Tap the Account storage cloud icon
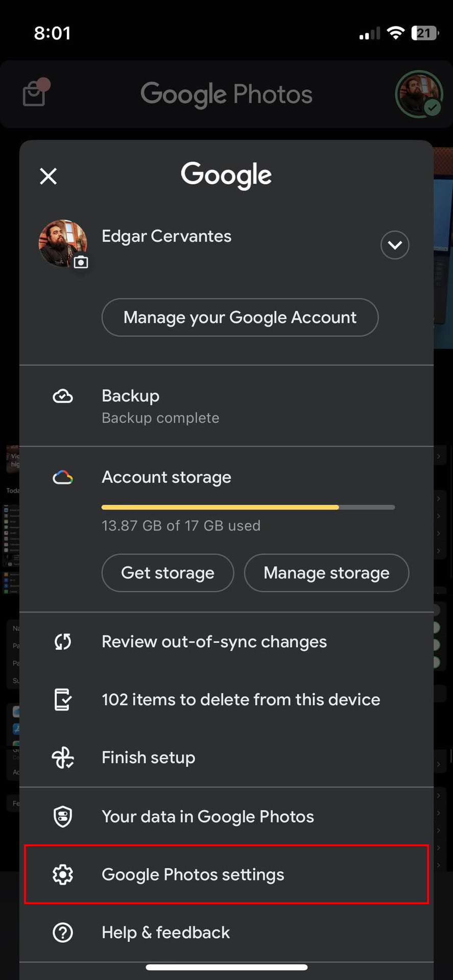Image resolution: width=453 pixels, height=980 pixels. coord(63,477)
